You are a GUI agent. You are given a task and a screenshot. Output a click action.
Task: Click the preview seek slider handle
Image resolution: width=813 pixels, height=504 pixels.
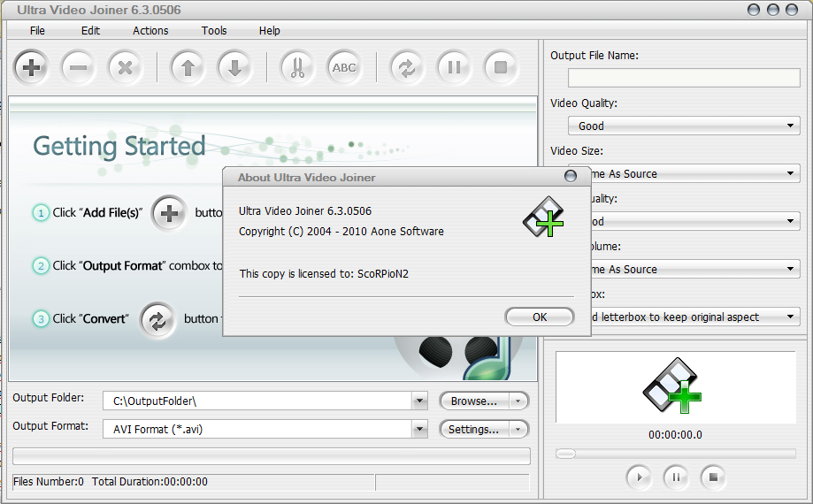(565, 454)
